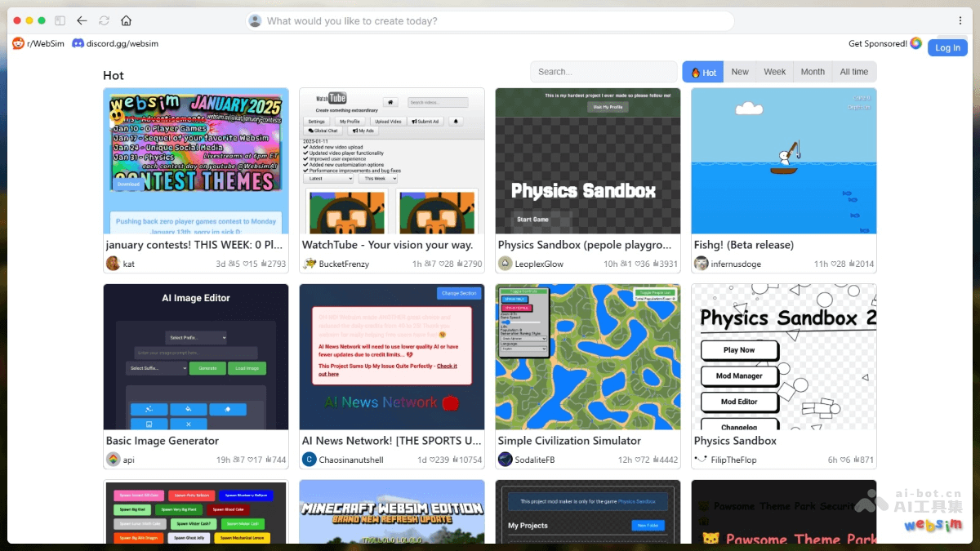
Task: Click the Get Sponsored! link
Action: (x=878, y=44)
